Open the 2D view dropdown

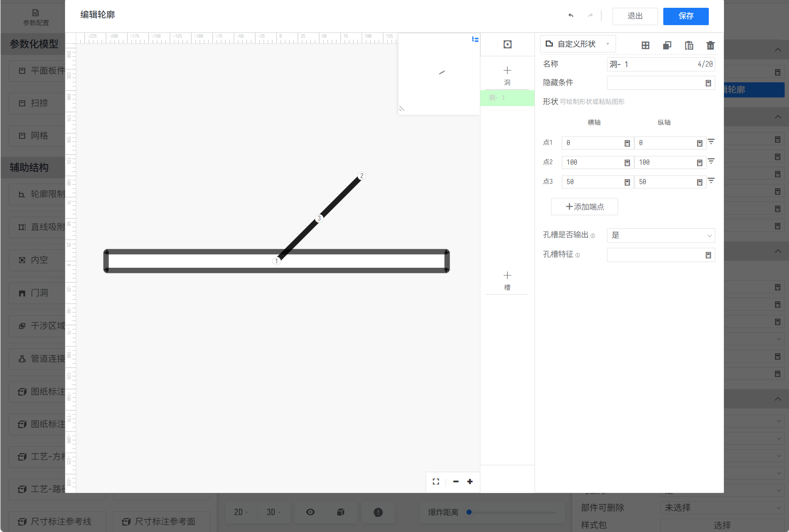click(x=241, y=512)
